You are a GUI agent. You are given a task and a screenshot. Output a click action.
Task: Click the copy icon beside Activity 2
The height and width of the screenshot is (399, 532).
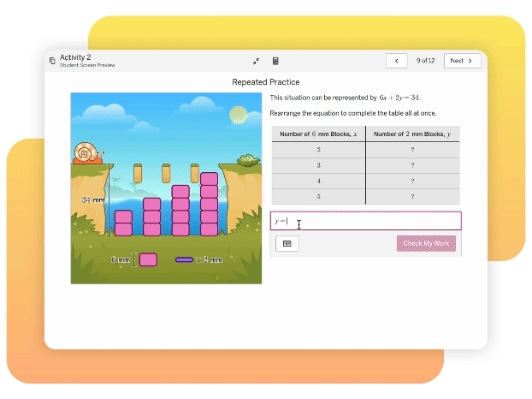52,61
